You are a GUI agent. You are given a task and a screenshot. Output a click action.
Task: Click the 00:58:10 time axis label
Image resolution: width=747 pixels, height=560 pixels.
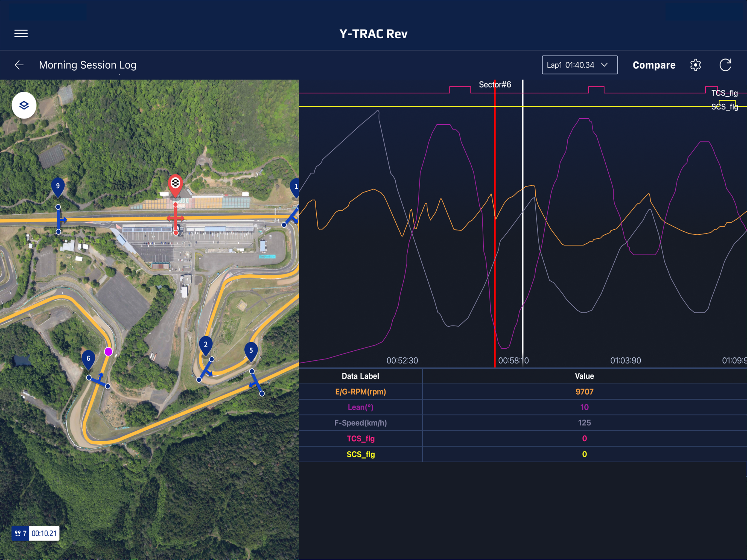tap(513, 360)
